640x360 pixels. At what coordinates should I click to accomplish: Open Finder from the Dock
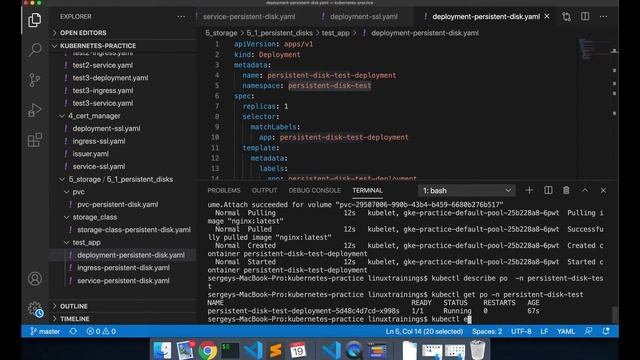click(x=162, y=350)
